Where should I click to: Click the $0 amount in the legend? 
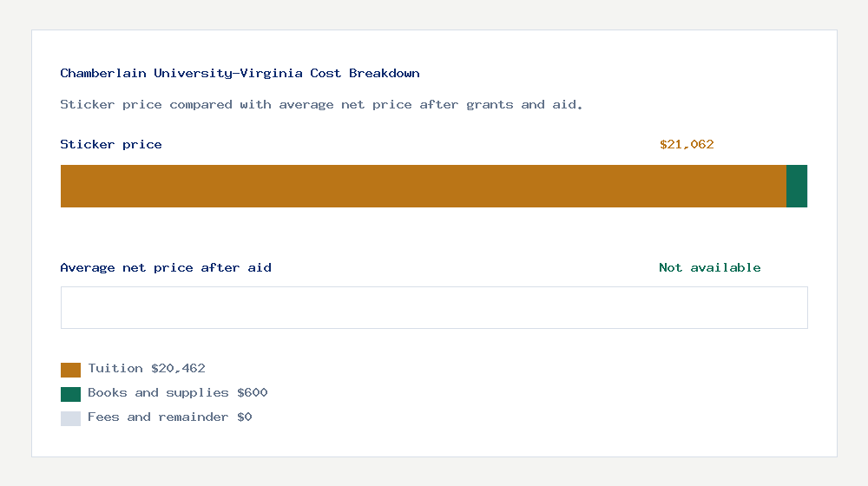244,417
